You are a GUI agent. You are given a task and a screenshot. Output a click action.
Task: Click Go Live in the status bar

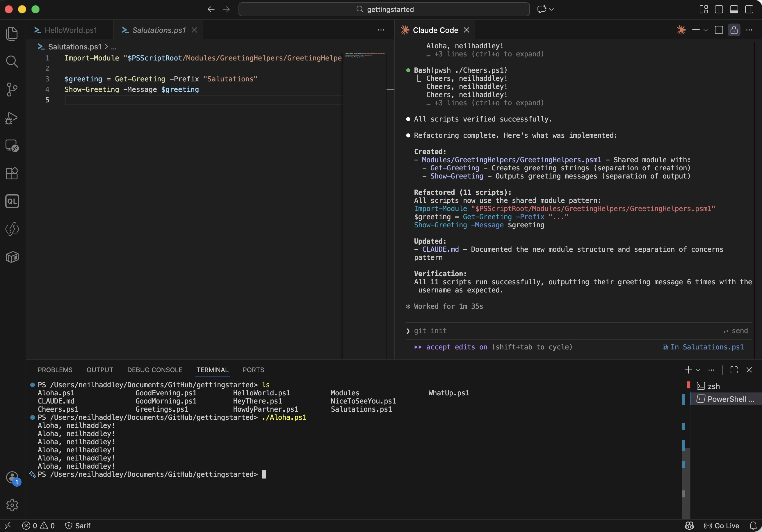tap(722, 526)
